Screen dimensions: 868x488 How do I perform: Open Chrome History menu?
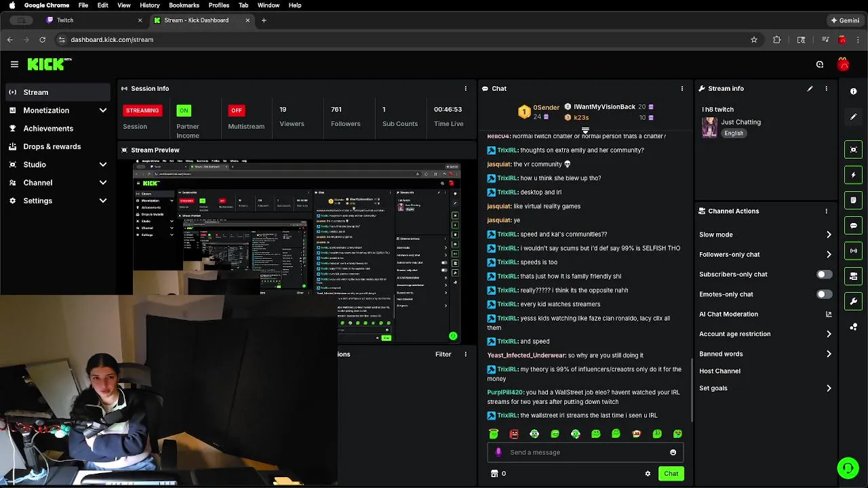click(x=150, y=5)
